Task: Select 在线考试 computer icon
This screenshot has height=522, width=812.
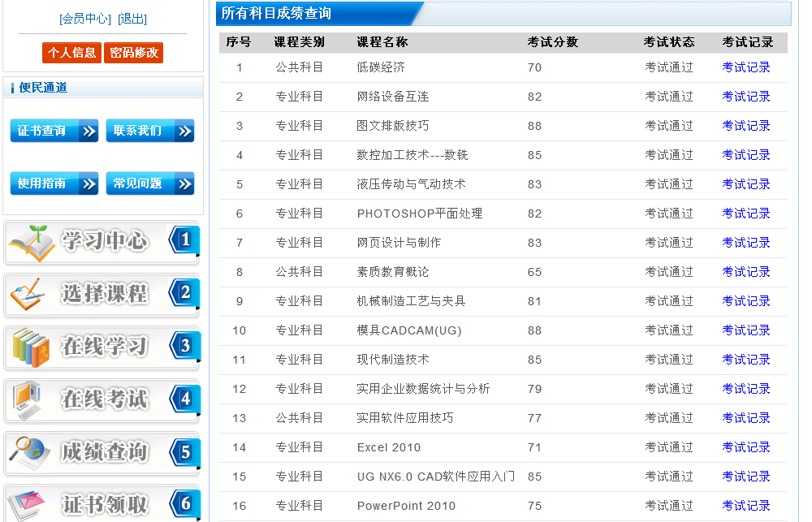Action: (28, 400)
